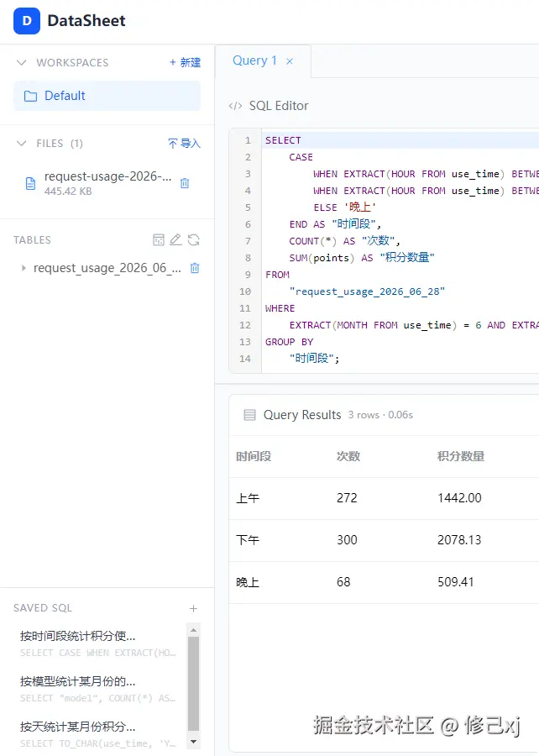Delete the request_usage_2026_06 table with trash icon

[x=195, y=268]
